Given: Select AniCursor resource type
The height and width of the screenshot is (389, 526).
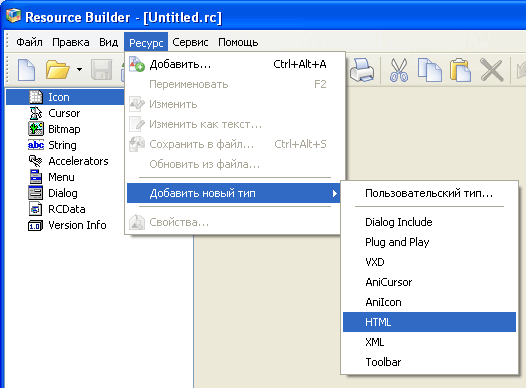Looking at the screenshot, I should (429, 282).
